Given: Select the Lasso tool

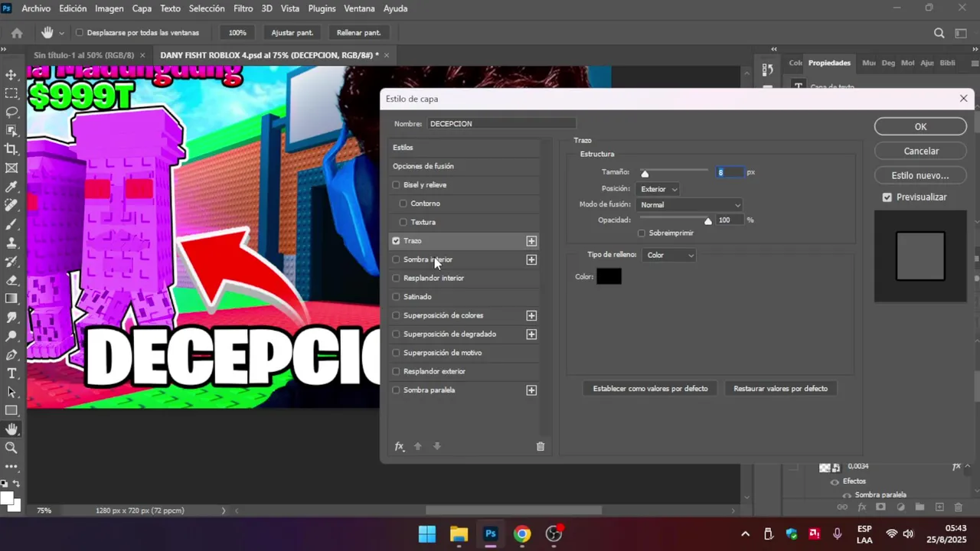Looking at the screenshot, I should [x=11, y=112].
